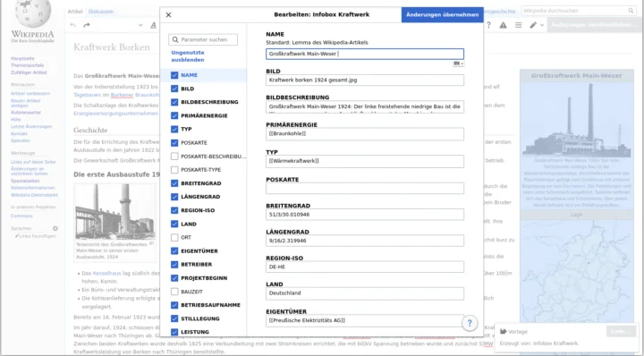The width and height of the screenshot is (644, 356).
Task: Click the empty Poskarte input field
Action: (x=365, y=189)
